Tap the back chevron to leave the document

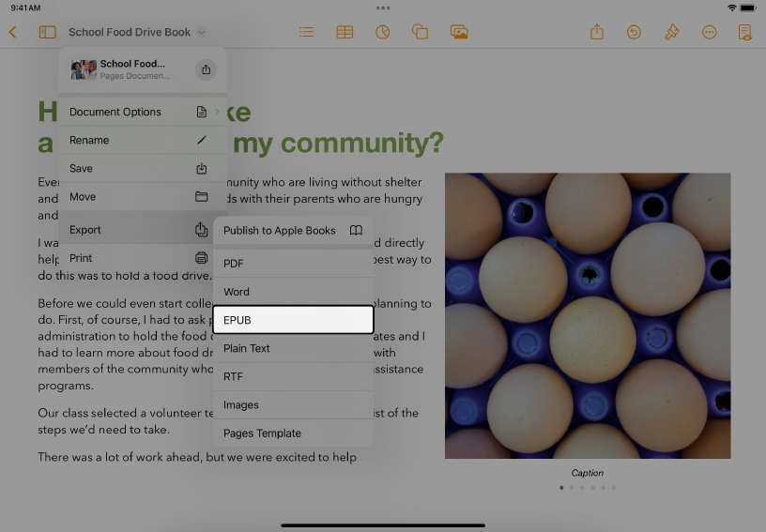(13, 32)
